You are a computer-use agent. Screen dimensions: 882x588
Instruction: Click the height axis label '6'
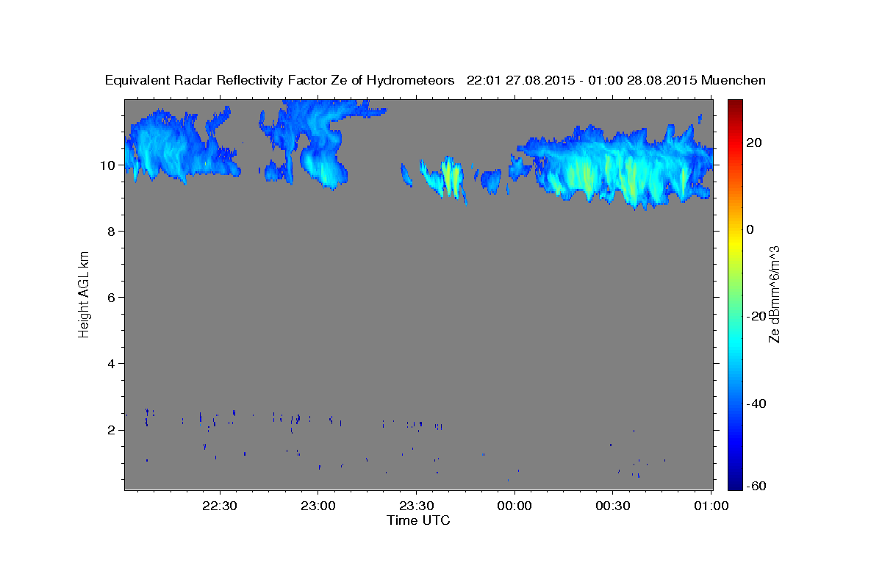pos(111,298)
